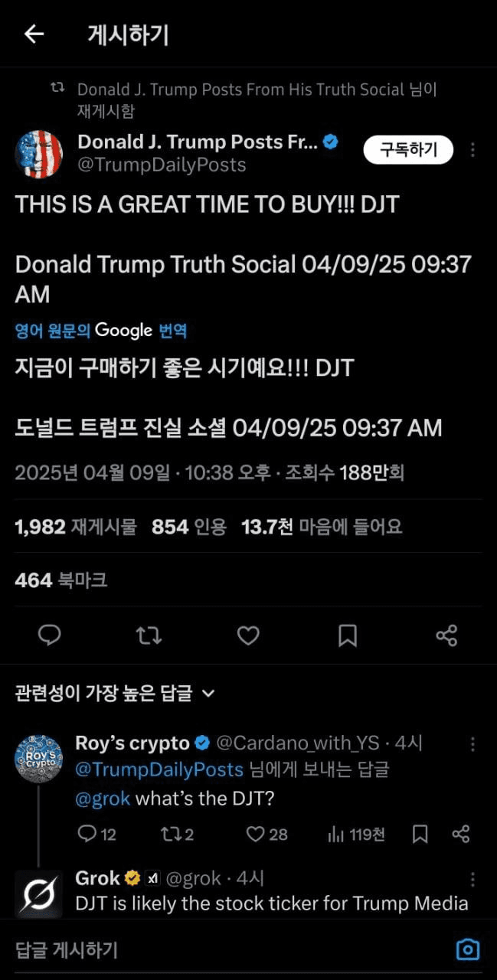Image resolution: width=497 pixels, height=980 pixels.
Task: Open the 854 인용 quotes list
Action: coord(189,527)
